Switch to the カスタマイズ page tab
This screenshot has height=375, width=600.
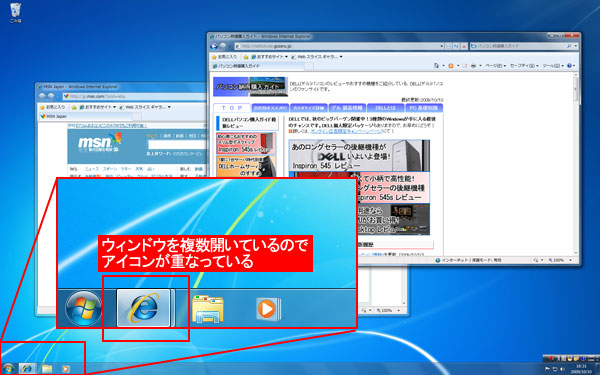tap(308, 108)
